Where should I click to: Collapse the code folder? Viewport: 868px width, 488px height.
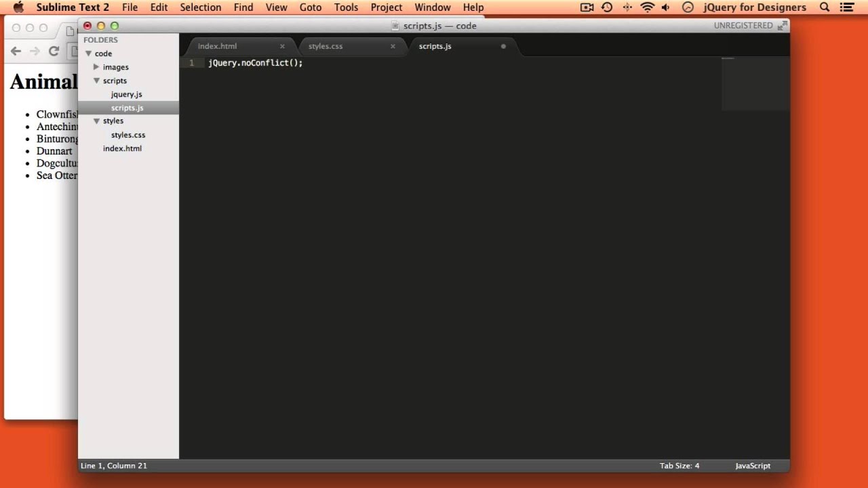(88, 54)
